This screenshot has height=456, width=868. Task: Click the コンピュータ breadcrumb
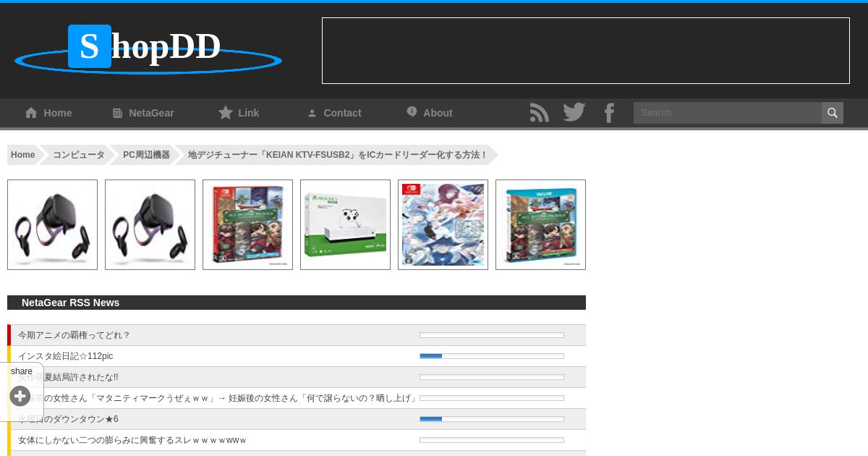(x=79, y=155)
